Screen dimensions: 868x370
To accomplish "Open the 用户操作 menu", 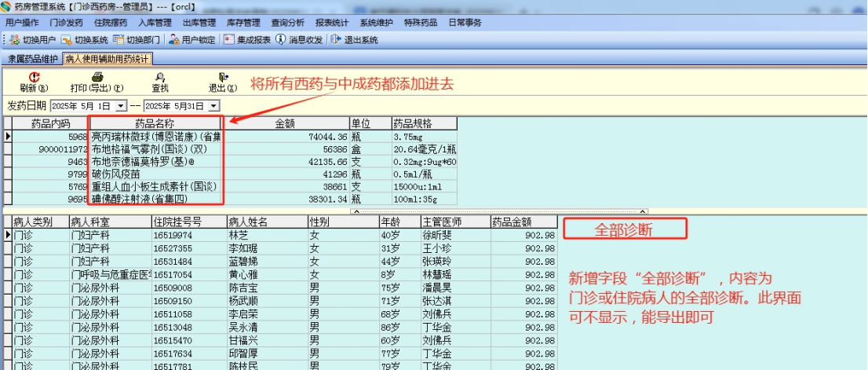I will [x=22, y=23].
